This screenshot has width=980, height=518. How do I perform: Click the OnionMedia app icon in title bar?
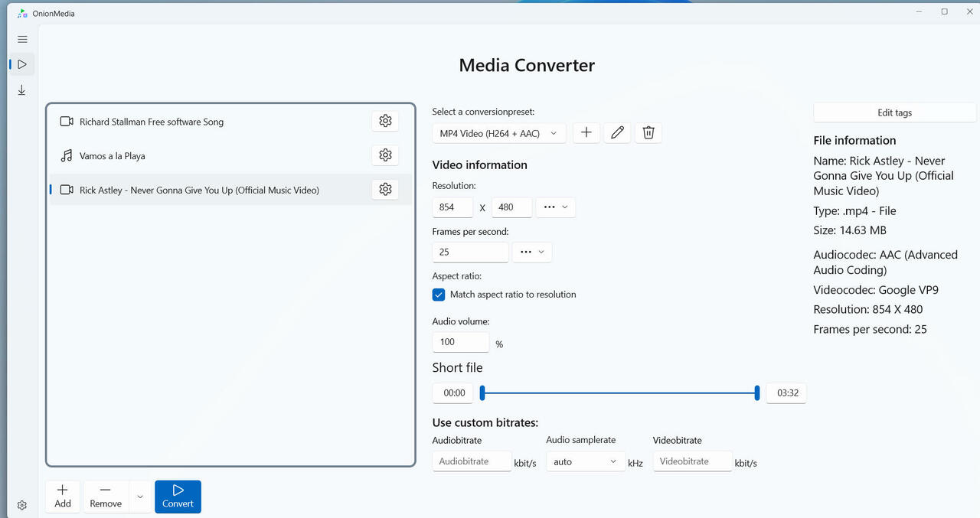point(23,13)
